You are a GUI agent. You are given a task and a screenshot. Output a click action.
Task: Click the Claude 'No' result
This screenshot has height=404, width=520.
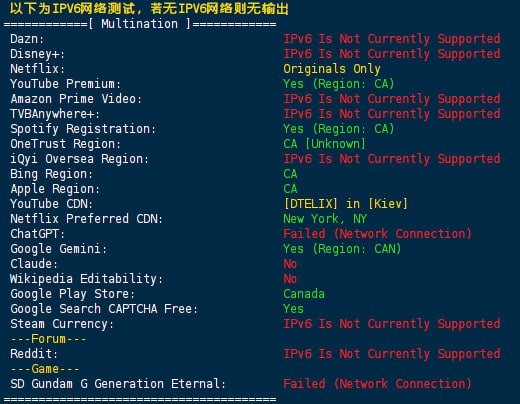tap(290, 264)
